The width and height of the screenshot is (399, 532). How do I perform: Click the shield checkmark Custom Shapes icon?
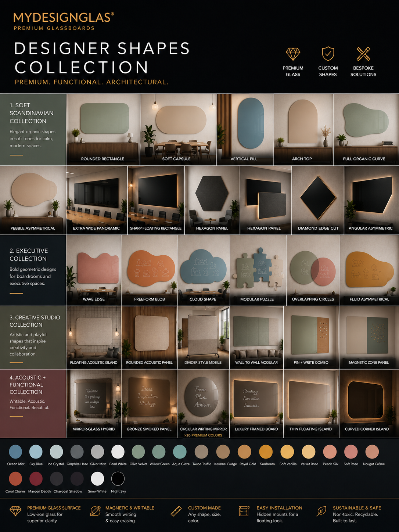pos(328,54)
